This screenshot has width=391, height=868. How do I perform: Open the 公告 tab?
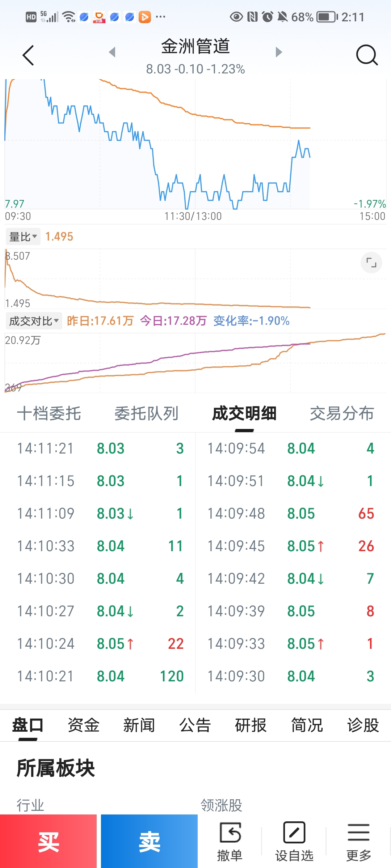click(x=195, y=725)
